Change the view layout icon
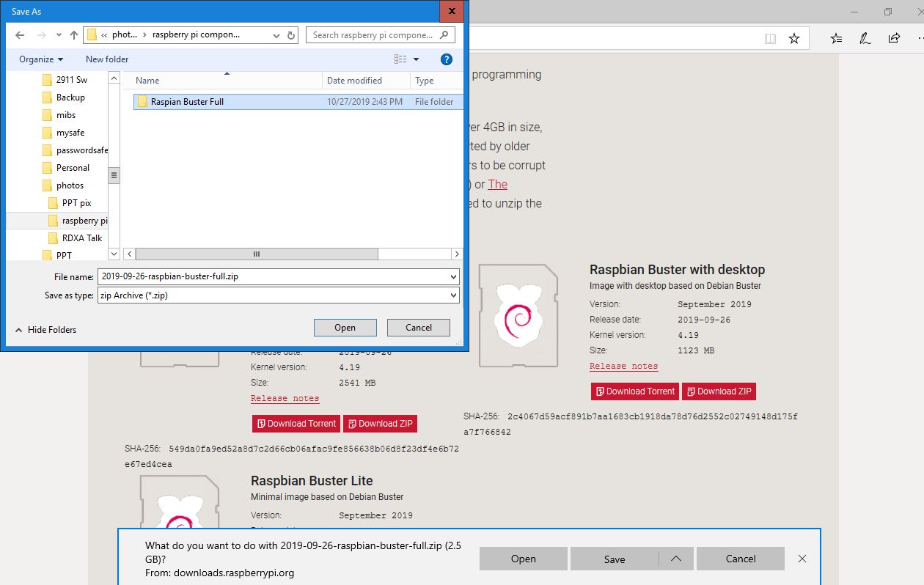Screen dimensions: 924x585 [400, 59]
